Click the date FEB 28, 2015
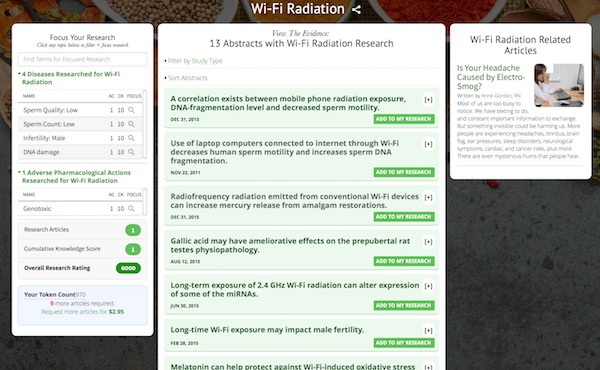Viewport: 600px width, 370px height. (x=184, y=343)
